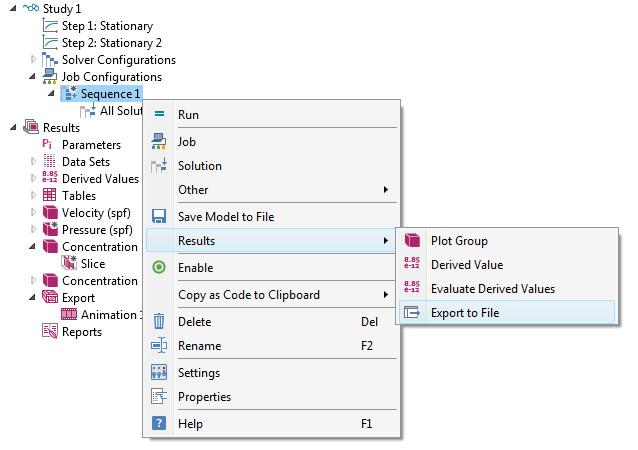
Task: Select the Sequence 1 tree label
Action: [110, 94]
